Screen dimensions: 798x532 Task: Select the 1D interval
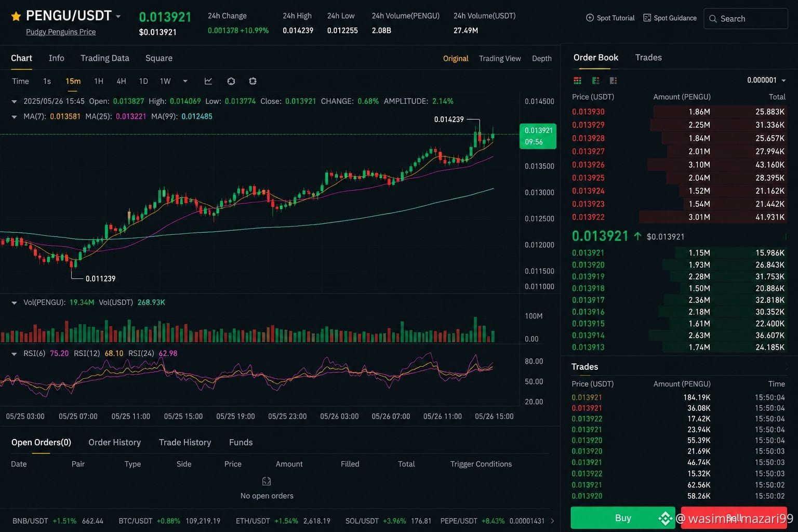point(143,81)
